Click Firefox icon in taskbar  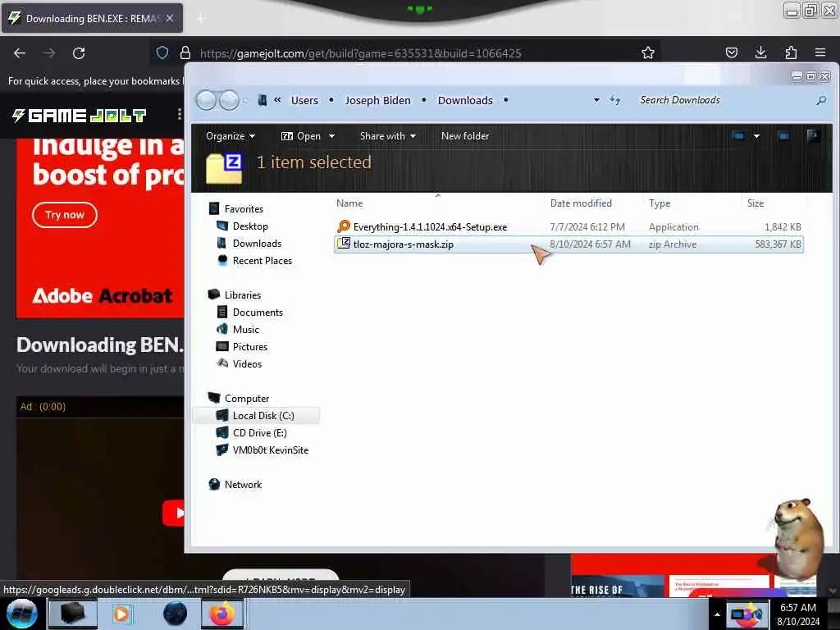tap(221, 614)
